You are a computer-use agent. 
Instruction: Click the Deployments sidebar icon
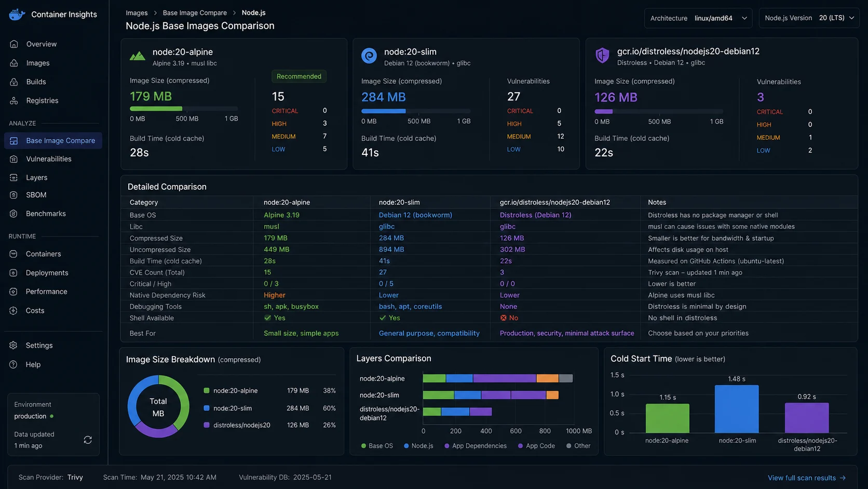coord(14,273)
